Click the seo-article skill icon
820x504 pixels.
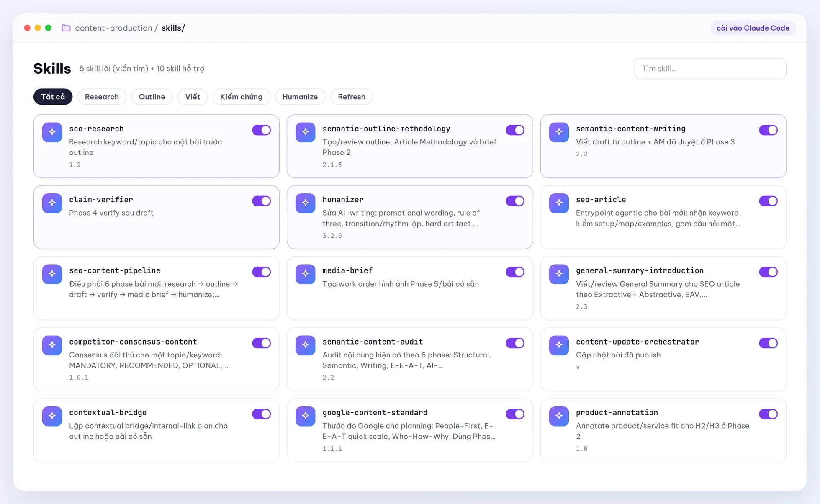(559, 203)
